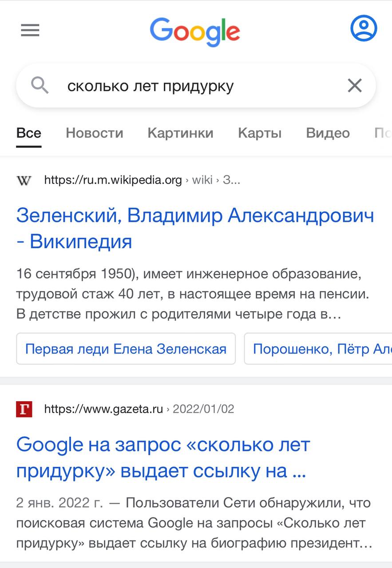Switch to the Новости tab
Viewport: 392px width, 568px height.
click(x=95, y=133)
